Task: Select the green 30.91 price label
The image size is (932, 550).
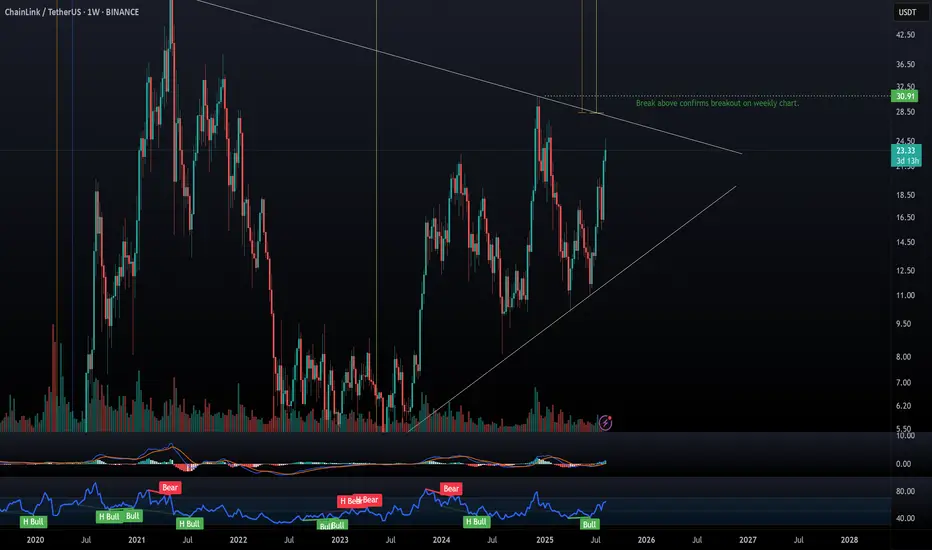Action: click(905, 96)
